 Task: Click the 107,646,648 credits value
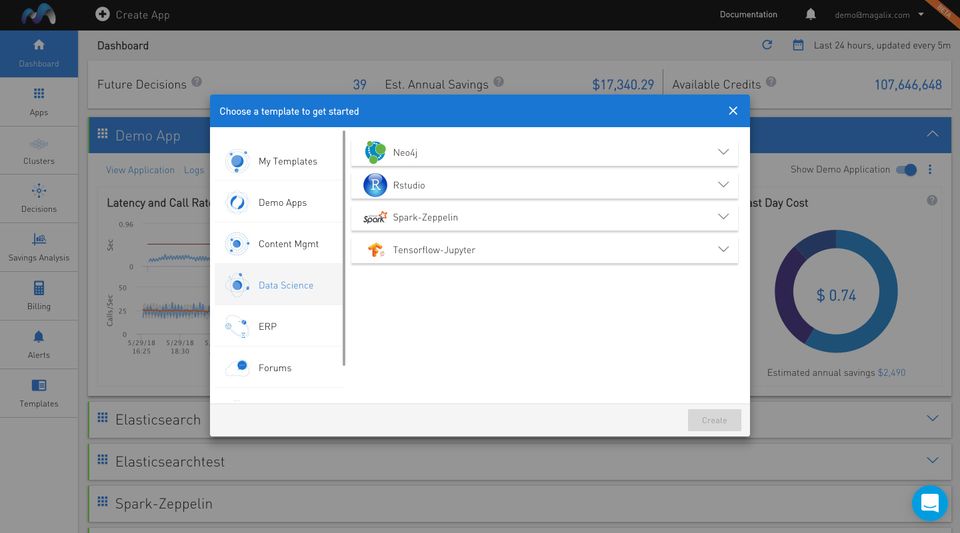tap(908, 85)
